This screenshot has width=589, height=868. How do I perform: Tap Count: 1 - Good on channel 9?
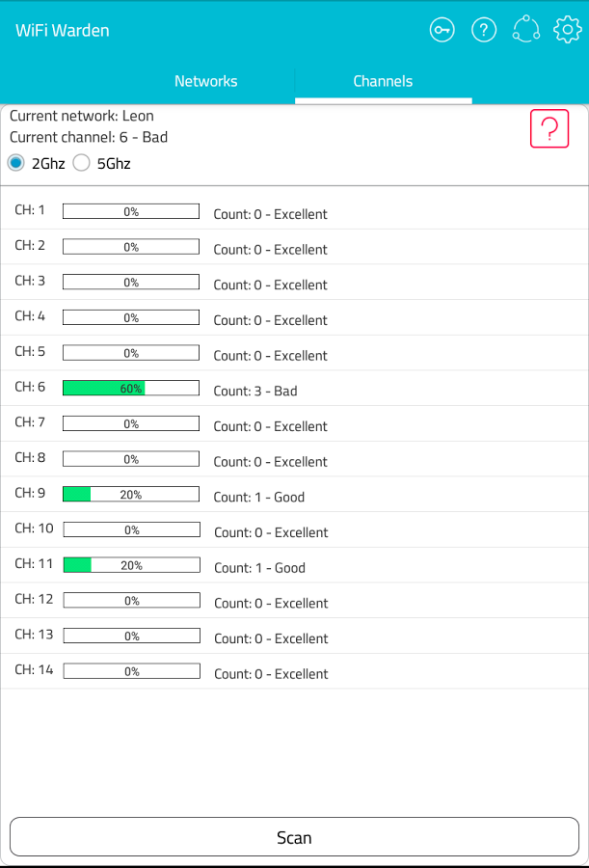point(259,497)
